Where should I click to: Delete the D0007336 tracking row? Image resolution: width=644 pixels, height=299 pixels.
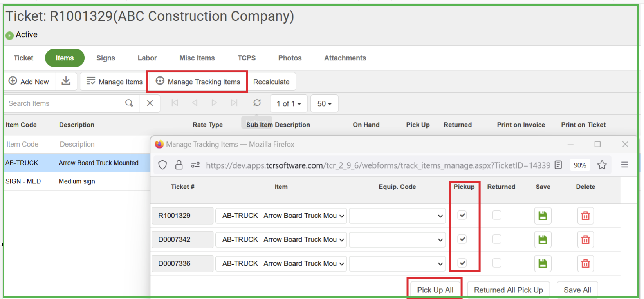tap(585, 263)
